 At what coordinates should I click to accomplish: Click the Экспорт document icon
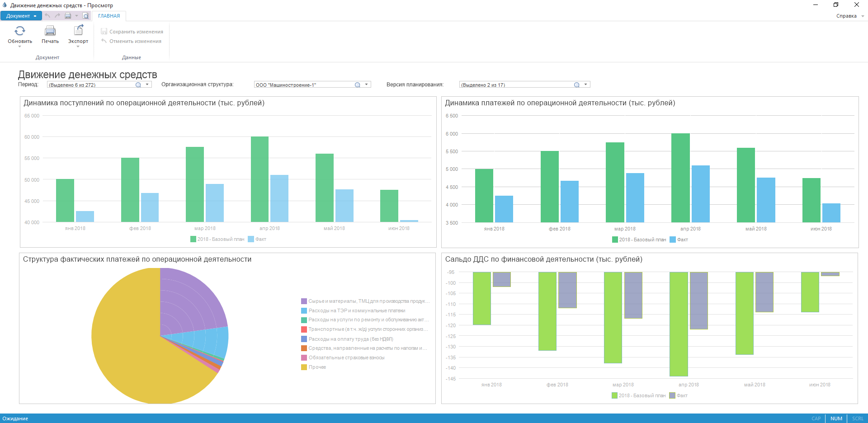point(78,30)
